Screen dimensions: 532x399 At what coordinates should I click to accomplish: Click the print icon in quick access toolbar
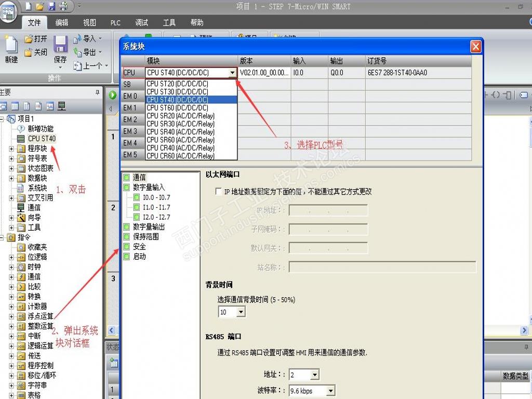(x=63, y=6)
